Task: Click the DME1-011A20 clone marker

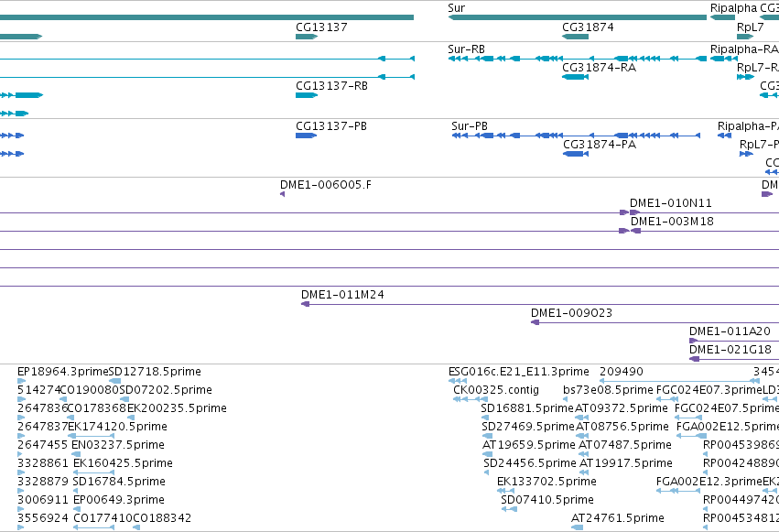Action: pyautogui.click(x=694, y=341)
